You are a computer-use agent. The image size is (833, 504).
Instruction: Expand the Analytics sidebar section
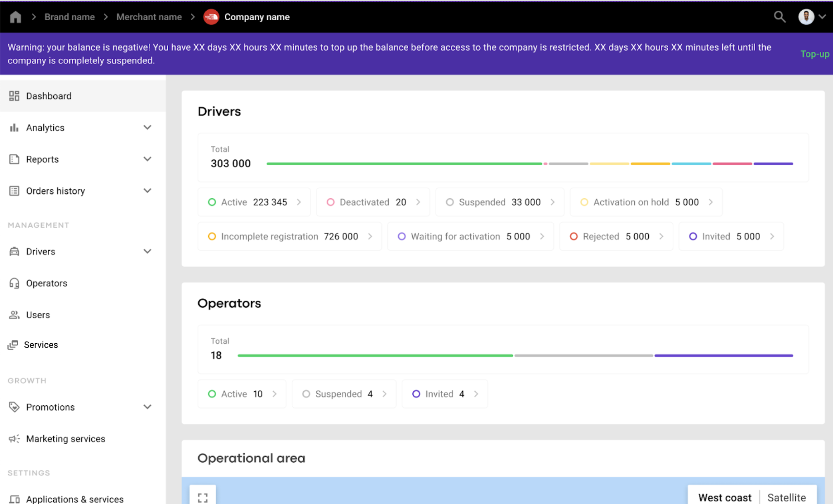pos(147,128)
